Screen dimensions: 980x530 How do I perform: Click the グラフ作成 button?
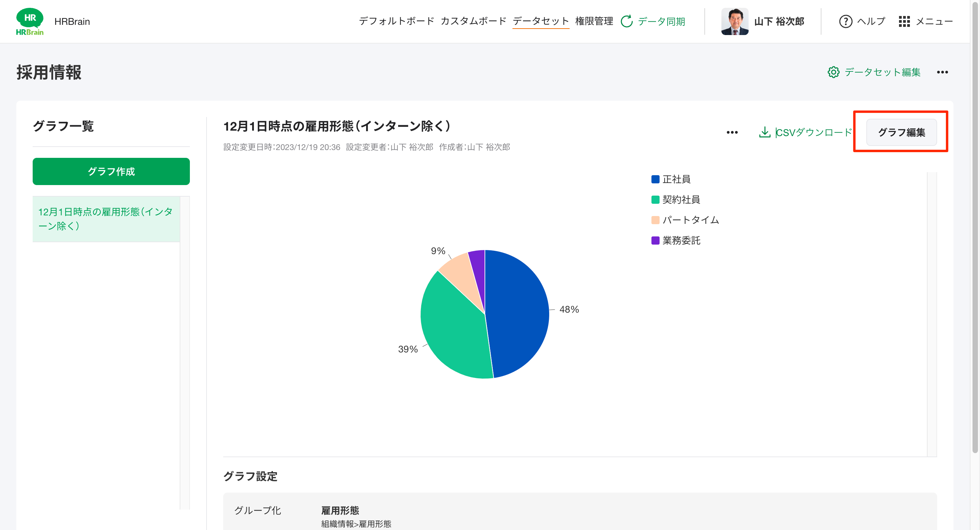click(x=111, y=171)
